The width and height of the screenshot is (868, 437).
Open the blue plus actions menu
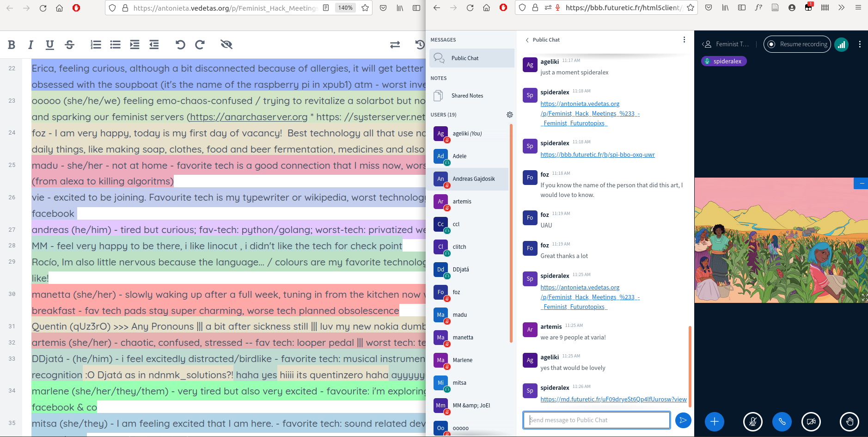point(715,421)
